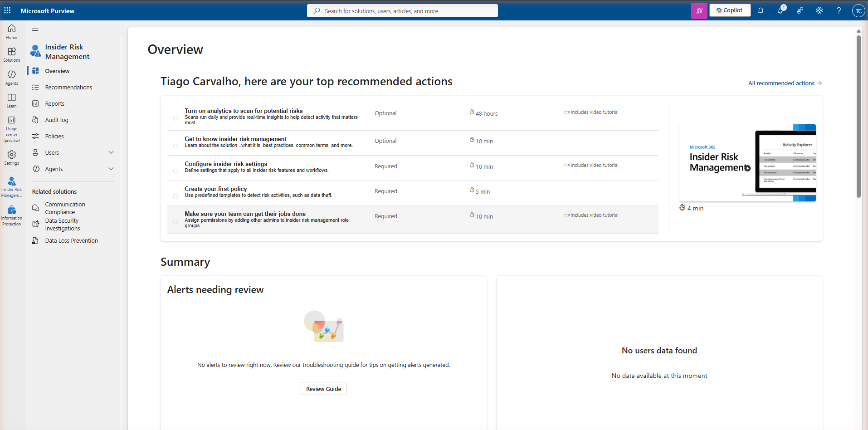The height and width of the screenshot is (430, 868).
Task: Expand the Agents section in the sidebar
Action: 111,168
